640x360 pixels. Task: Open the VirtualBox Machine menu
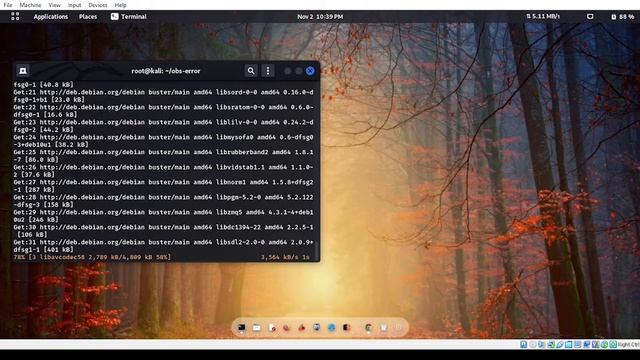30,5
